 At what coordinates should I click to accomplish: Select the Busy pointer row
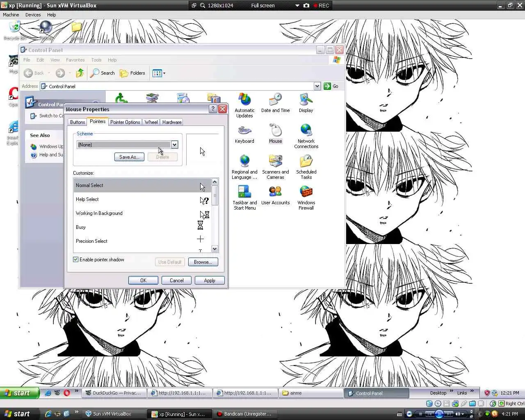143,227
